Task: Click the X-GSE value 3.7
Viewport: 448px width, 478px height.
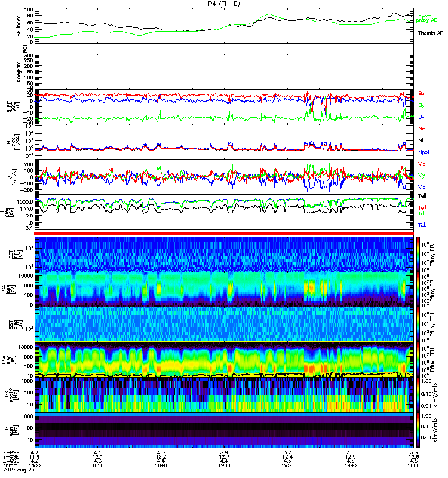Action: [287, 452]
